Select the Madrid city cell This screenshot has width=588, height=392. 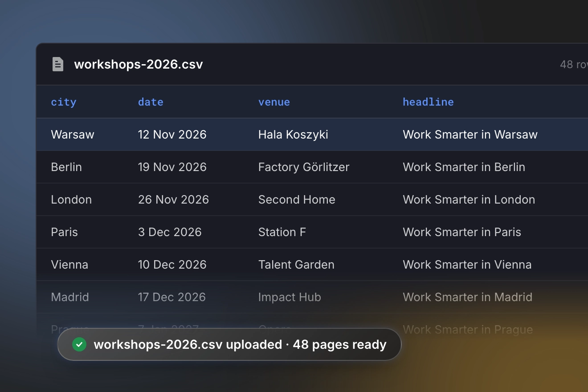coord(70,297)
